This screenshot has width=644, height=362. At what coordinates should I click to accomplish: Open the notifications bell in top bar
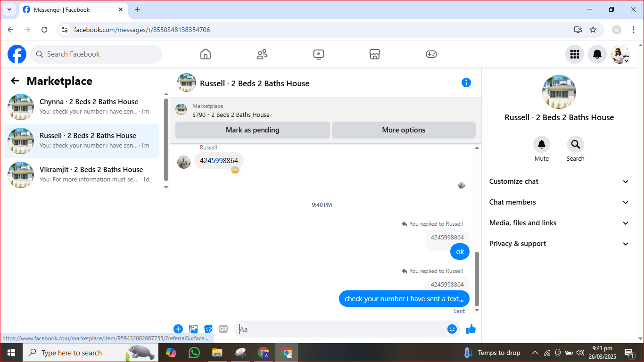coord(597,54)
